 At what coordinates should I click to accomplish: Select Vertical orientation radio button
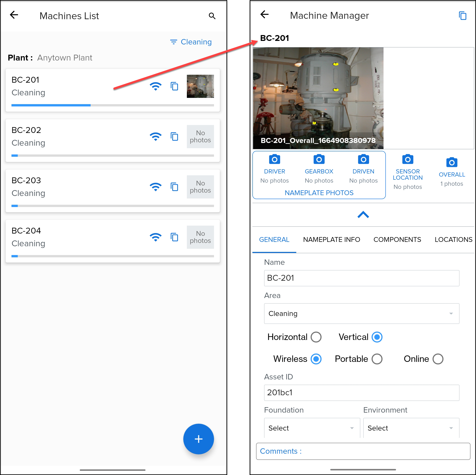pos(377,337)
